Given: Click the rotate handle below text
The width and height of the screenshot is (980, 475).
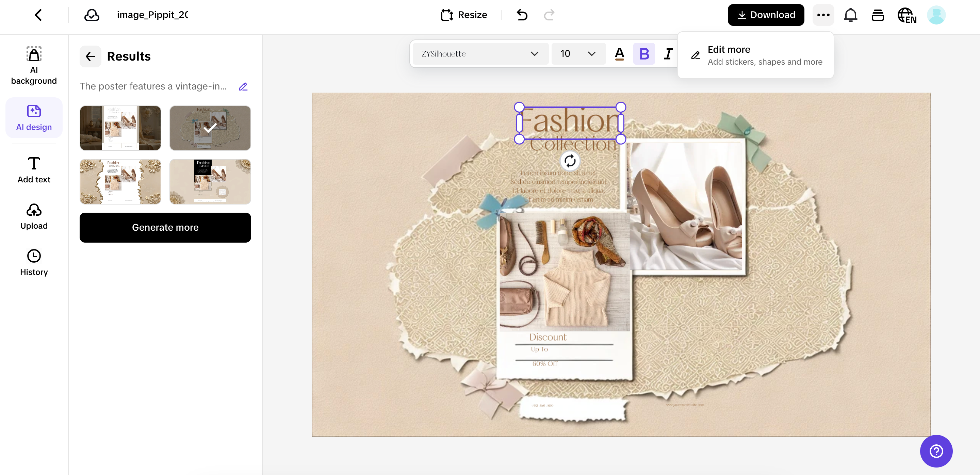Looking at the screenshot, I should click(x=570, y=161).
